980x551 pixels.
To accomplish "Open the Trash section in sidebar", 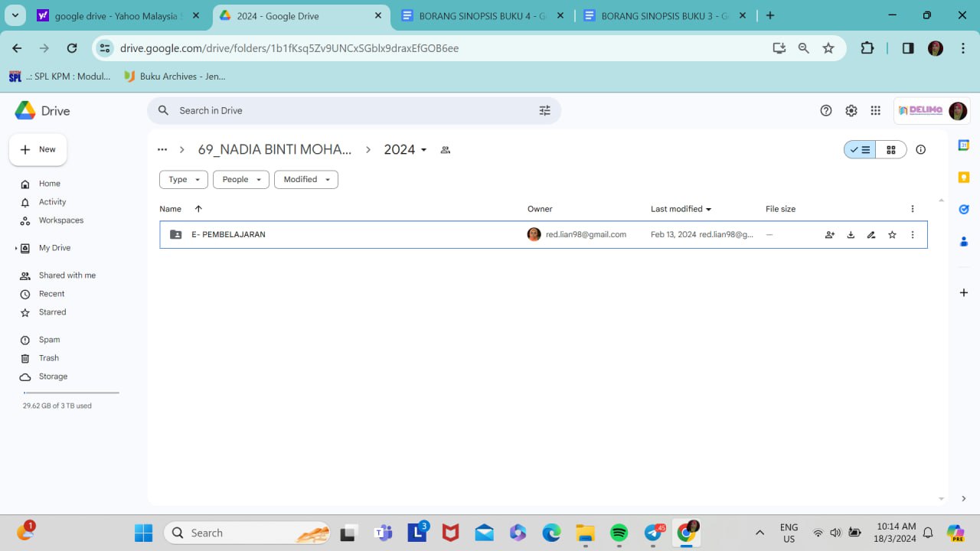I will pyautogui.click(x=49, y=358).
